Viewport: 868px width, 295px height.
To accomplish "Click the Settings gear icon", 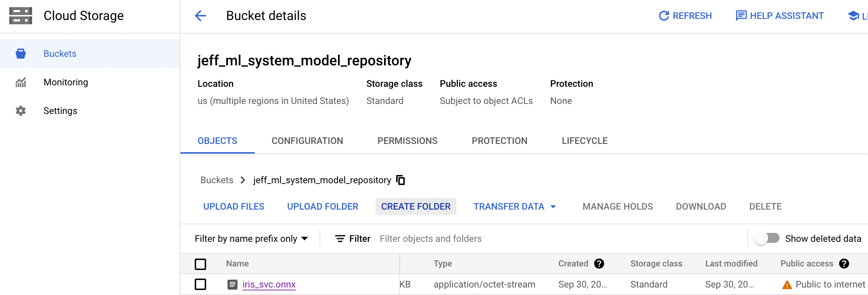I will pos(21,111).
